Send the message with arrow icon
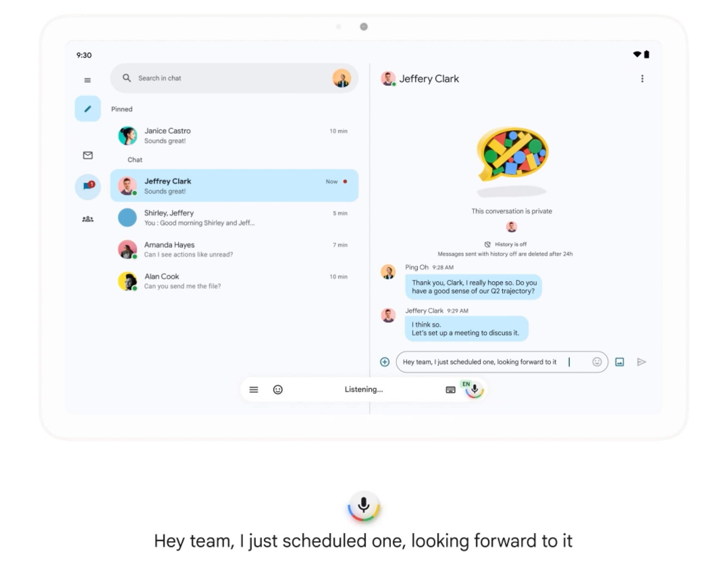 pos(641,362)
